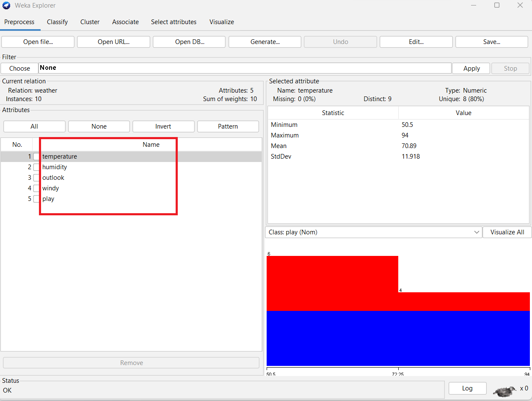
Task: Toggle the play attribute checkbox
Action: [36, 199]
